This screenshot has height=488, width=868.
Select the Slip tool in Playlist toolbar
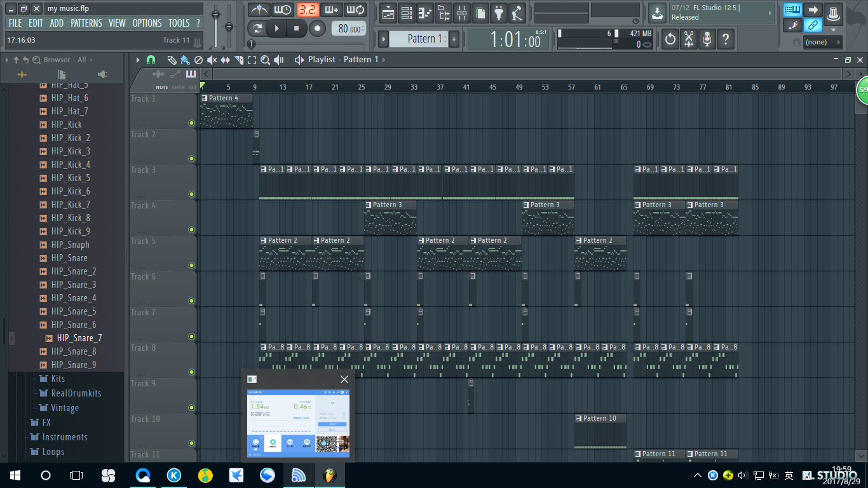(x=225, y=60)
